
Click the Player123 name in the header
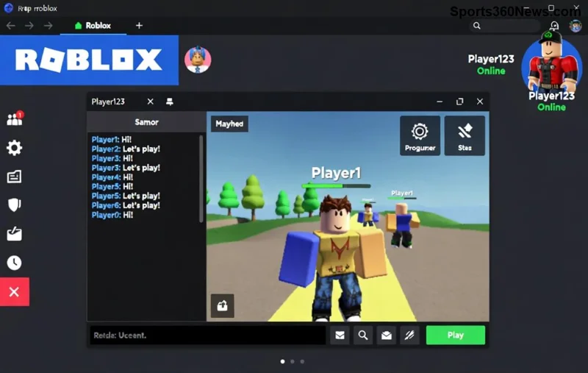tap(491, 59)
